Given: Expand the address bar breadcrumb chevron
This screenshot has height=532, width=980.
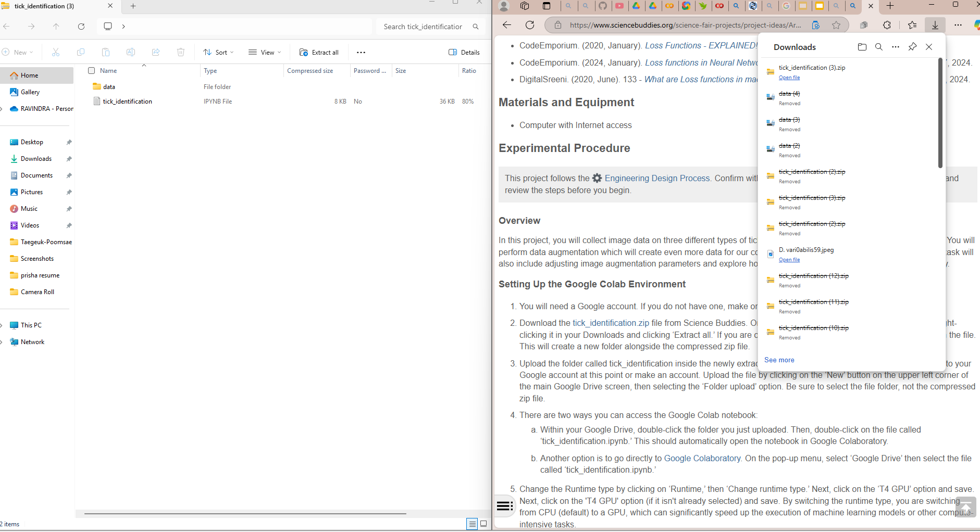Looking at the screenshot, I should (123, 26).
